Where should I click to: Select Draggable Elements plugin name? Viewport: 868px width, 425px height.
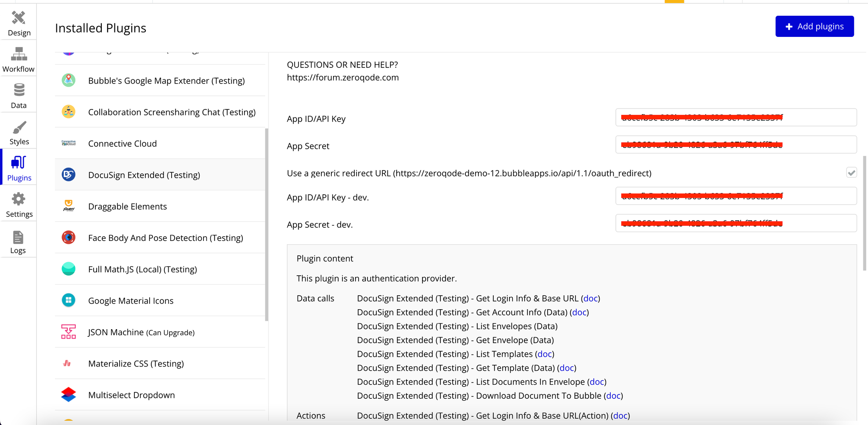(128, 206)
